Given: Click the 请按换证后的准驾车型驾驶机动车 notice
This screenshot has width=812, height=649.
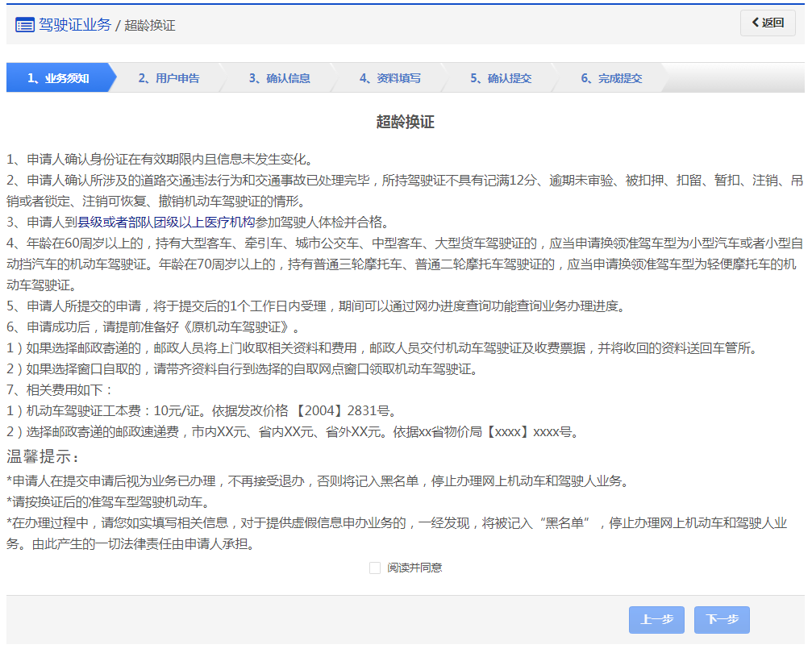Looking at the screenshot, I should click(x=107, y=502).
